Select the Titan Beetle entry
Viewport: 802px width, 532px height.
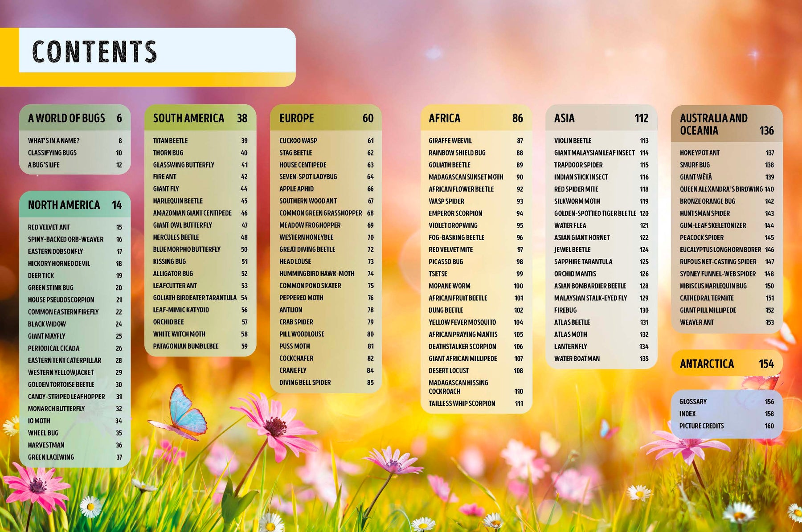point(170,140)
